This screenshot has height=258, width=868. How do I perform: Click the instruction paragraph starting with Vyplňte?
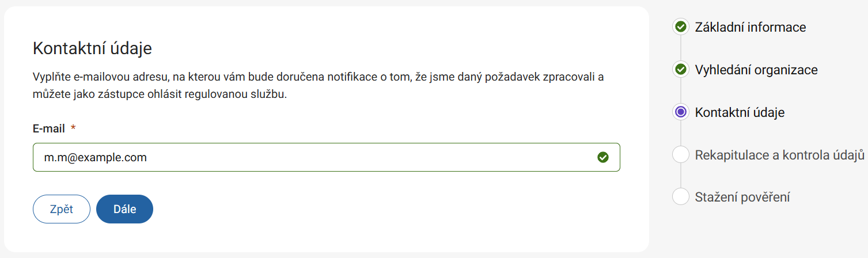tap(318, 85)
